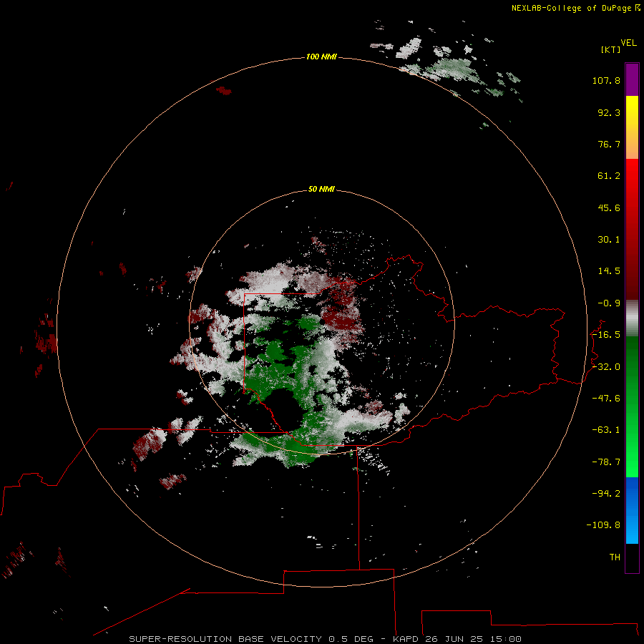The width and height of the screenshot is (644, 644).
Task: Click the [KT] units label
Action: point(610,49)
